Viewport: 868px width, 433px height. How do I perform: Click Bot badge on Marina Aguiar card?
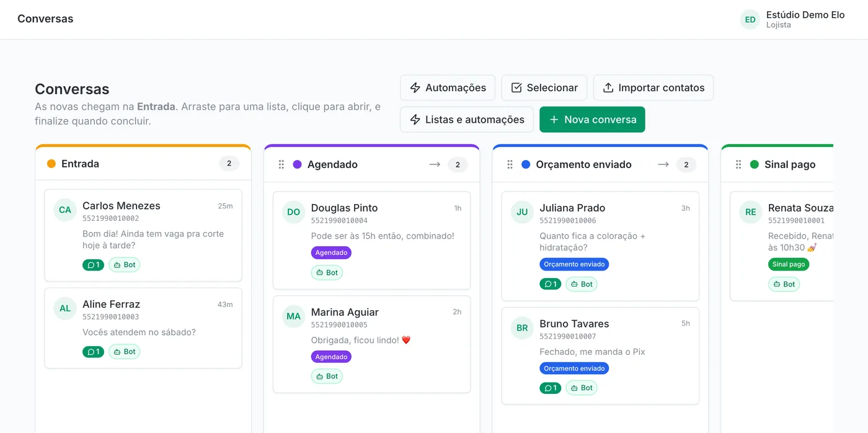pos(327,377)
